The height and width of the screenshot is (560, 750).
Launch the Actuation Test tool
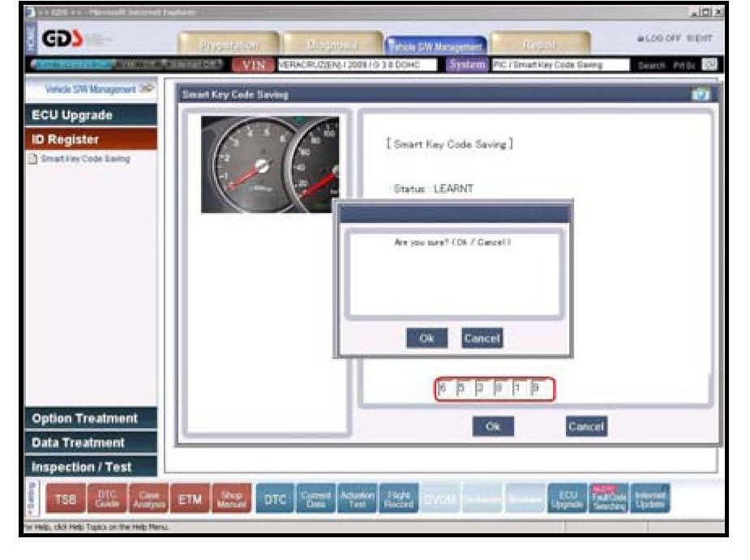coord(357,500)
